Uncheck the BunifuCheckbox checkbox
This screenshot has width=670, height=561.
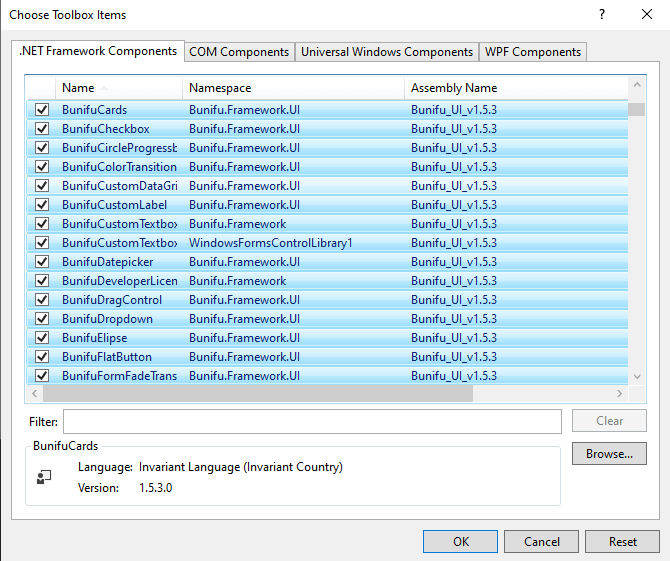click(42, 129)
